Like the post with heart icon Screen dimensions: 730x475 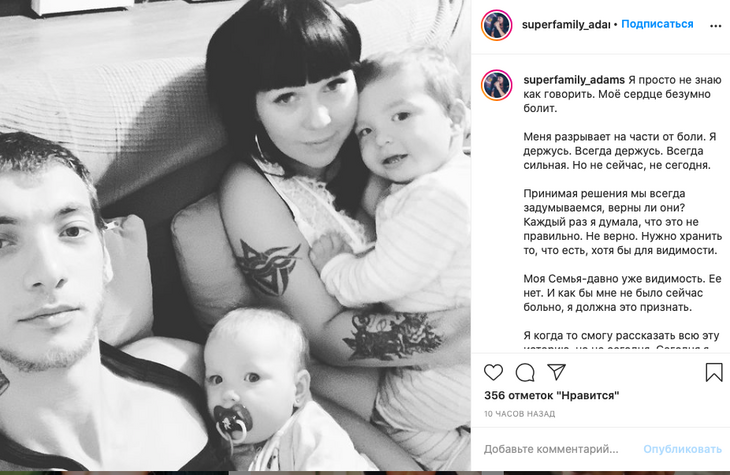click(x=493, y=372)
